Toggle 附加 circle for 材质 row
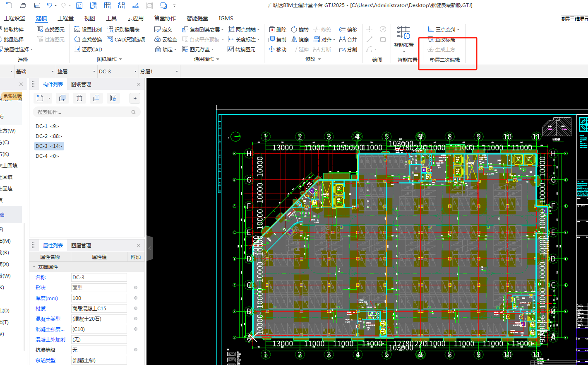 click(x=135, y=308)
